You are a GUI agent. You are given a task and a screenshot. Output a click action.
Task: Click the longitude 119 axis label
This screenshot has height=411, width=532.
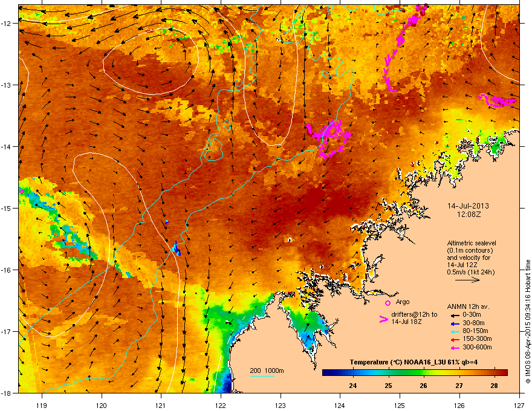pyautogui.click(x=42, y=405)
